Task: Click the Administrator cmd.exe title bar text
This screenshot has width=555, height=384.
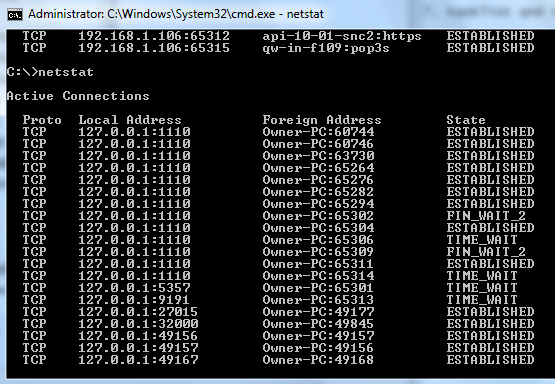Action: pos(176,14)
